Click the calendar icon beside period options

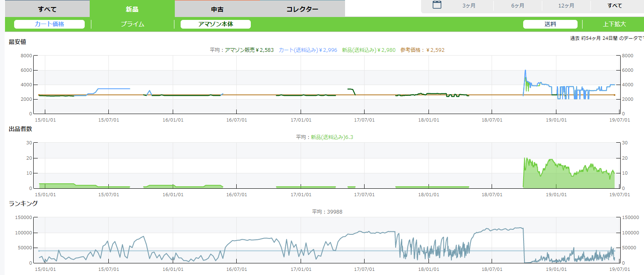pyautogui.click(x=437, y=5)
